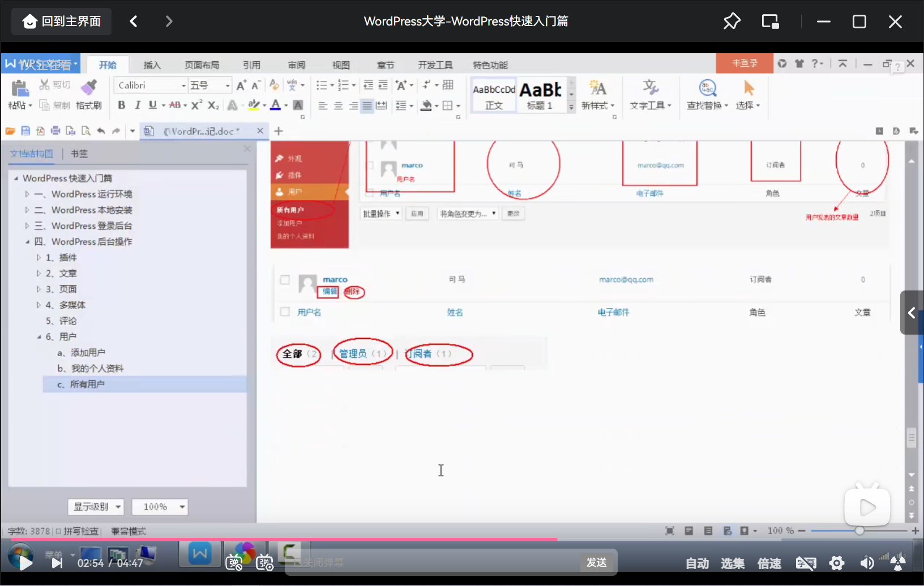Check the checkbox beside marco user row
Screen dimensions: 924x586
coord(285,280)
